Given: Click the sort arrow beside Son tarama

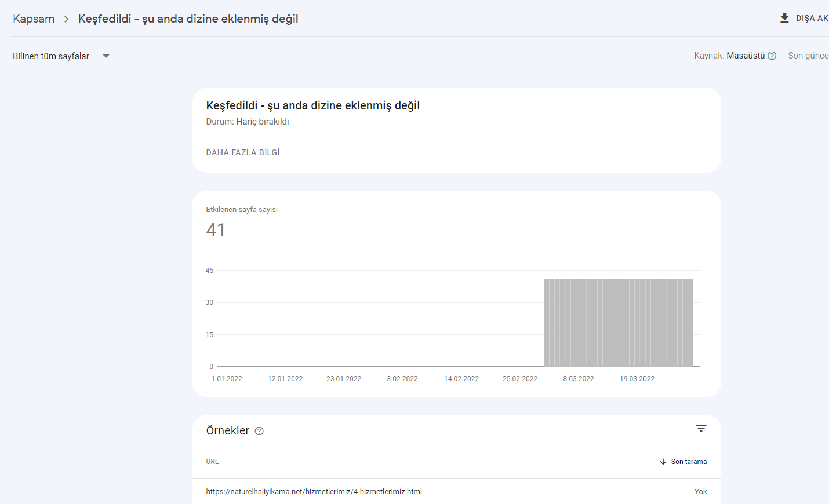Looking at the screenshot, I should coord(663,462).
